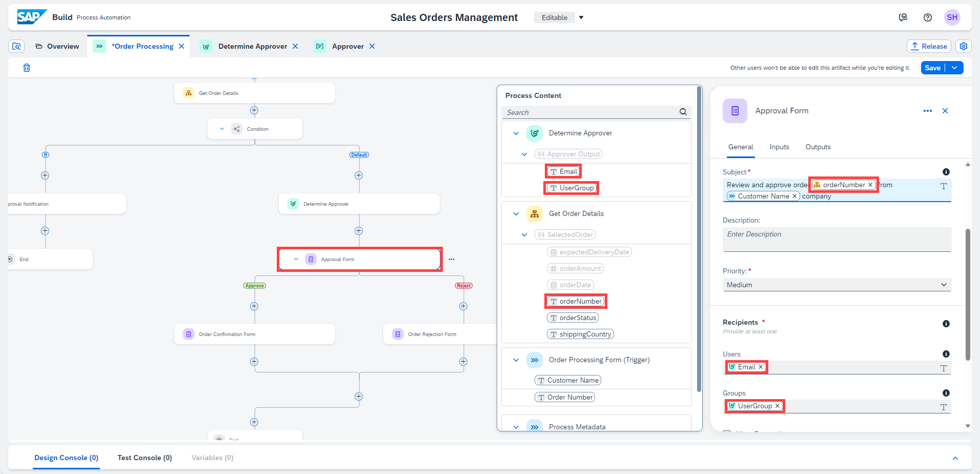Screen dimensions: 980x474
Task: Click the Subject field info icon
Action: point(946,172)
